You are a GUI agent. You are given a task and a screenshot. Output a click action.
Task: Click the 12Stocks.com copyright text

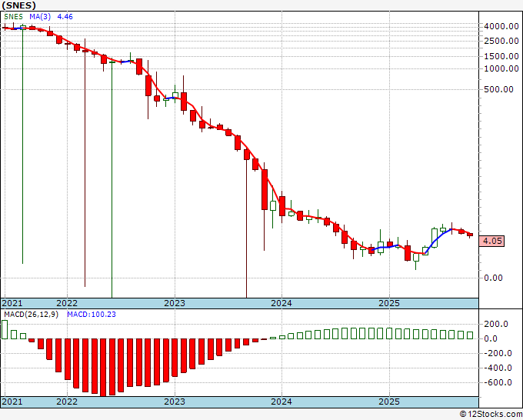tap(491, 415)
